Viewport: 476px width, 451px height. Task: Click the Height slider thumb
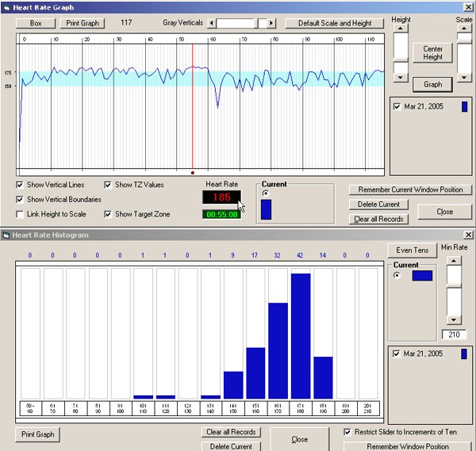(401, 60)
